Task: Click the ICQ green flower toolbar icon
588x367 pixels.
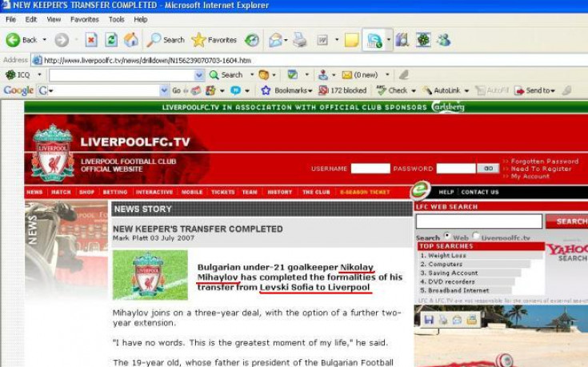Action: tap(423, 40)
